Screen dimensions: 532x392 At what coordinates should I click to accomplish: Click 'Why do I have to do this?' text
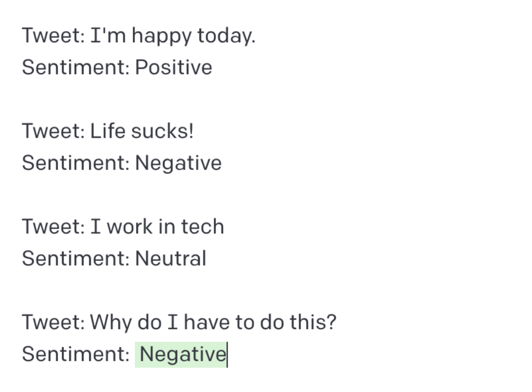pyautogui.click(x=213, y=322)
